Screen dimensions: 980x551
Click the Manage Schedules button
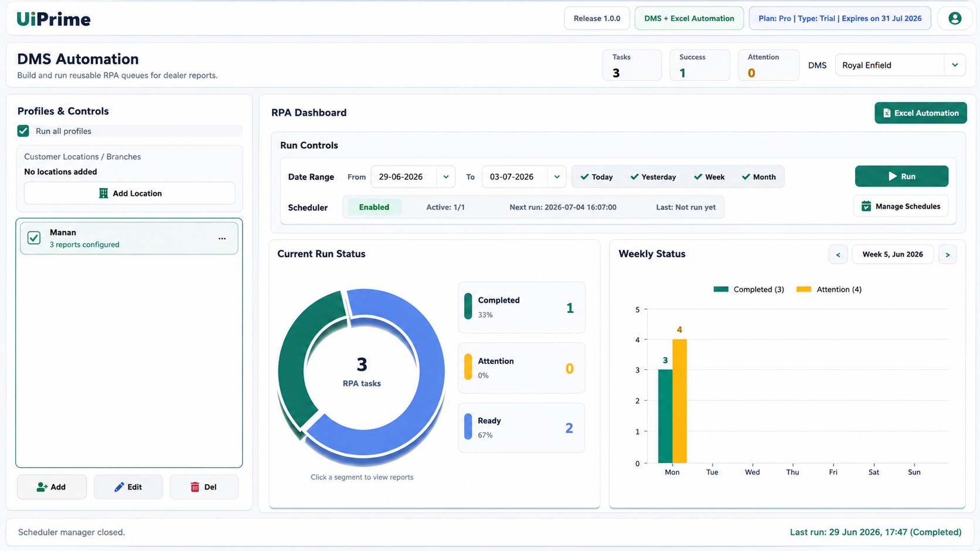(901, 206)
